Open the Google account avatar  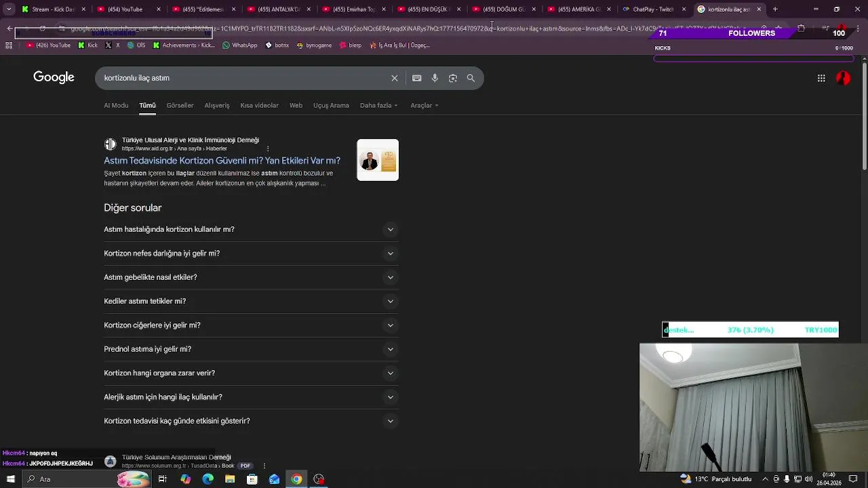point(844,78)
